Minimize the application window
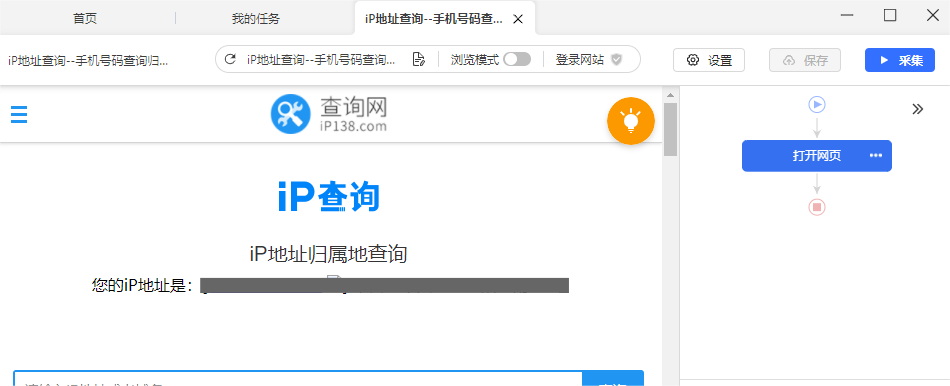950x386 pixels. coord(847,16)
